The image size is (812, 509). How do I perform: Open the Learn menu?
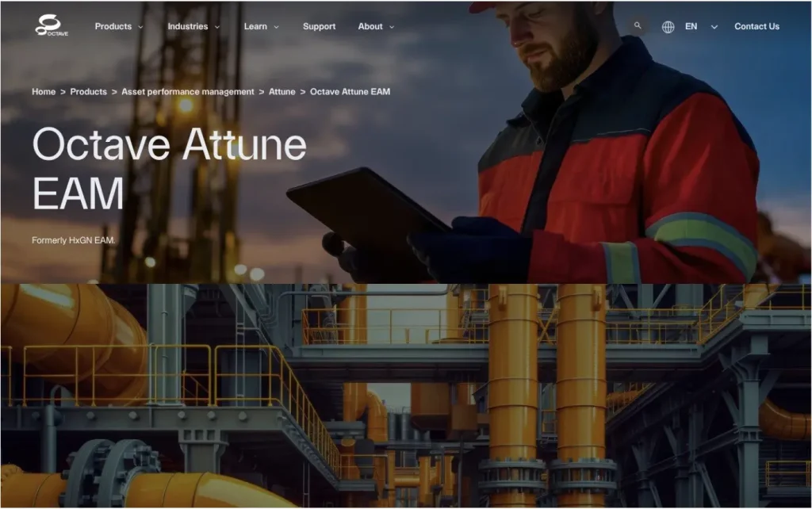[x=255, y=26]
